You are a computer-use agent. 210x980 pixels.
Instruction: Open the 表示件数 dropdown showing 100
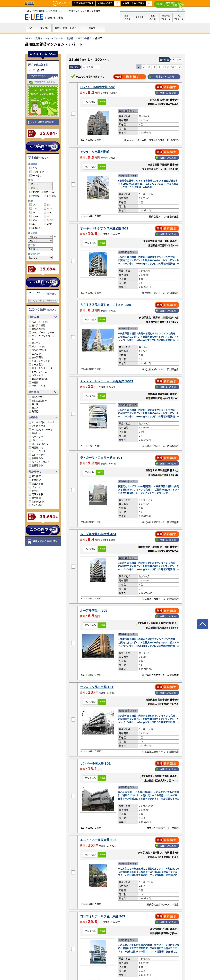tap(176, 60)
